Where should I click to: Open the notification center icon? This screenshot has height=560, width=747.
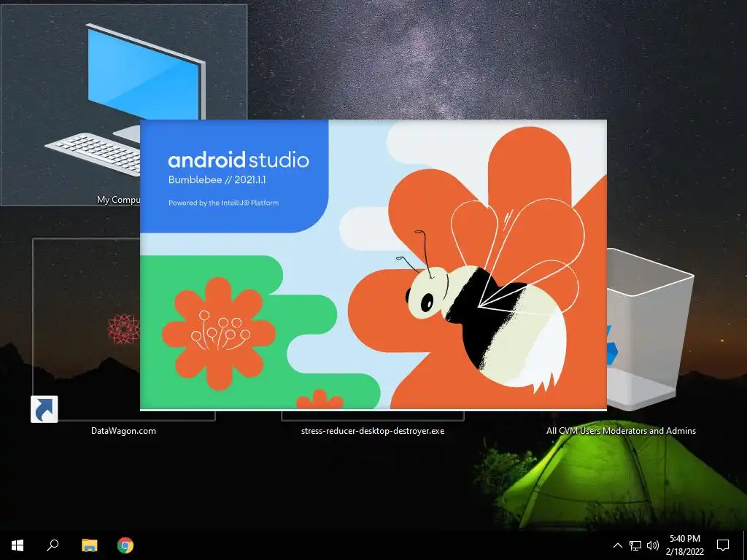coord(723,545)
